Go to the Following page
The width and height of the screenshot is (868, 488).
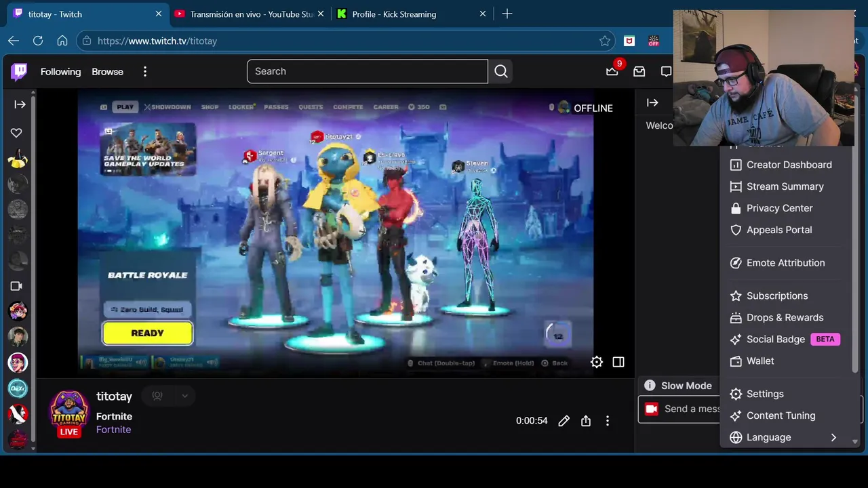coord(60,71)
